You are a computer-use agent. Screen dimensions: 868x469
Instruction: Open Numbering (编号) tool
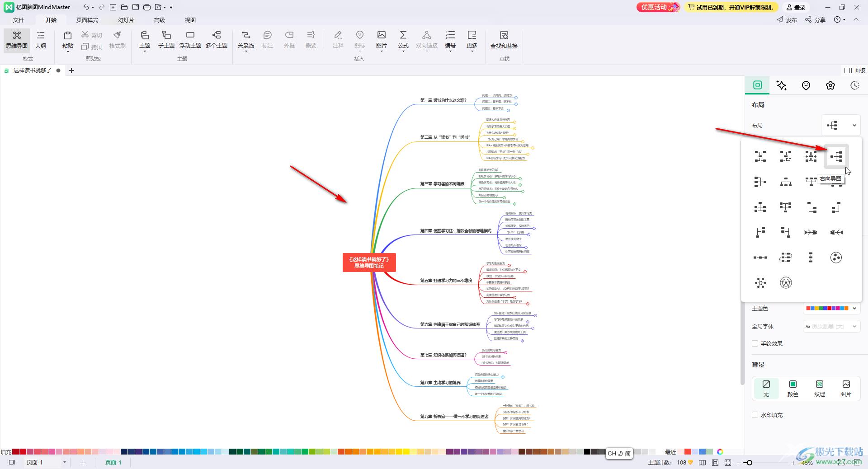[x=450, y=40]
